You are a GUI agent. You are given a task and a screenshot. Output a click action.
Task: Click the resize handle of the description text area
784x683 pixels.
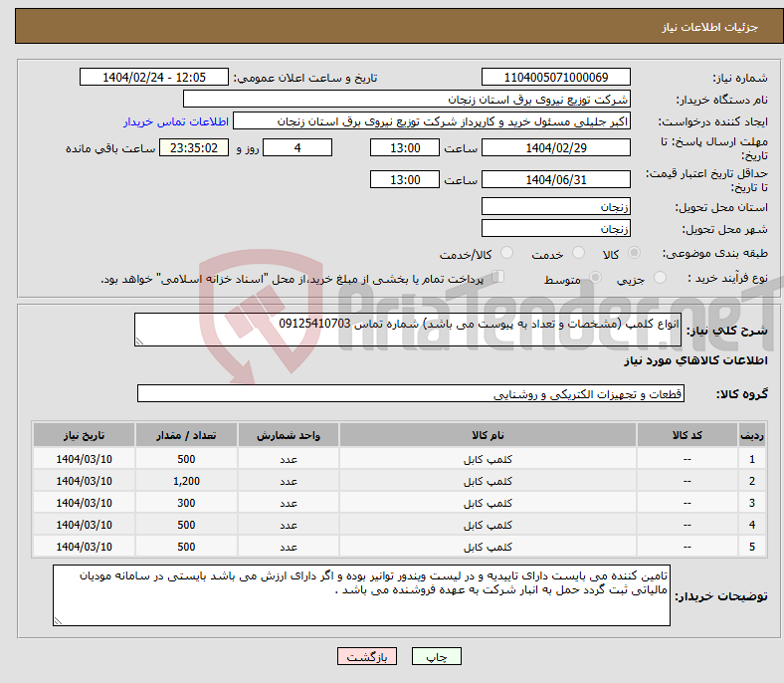point(139,341)
